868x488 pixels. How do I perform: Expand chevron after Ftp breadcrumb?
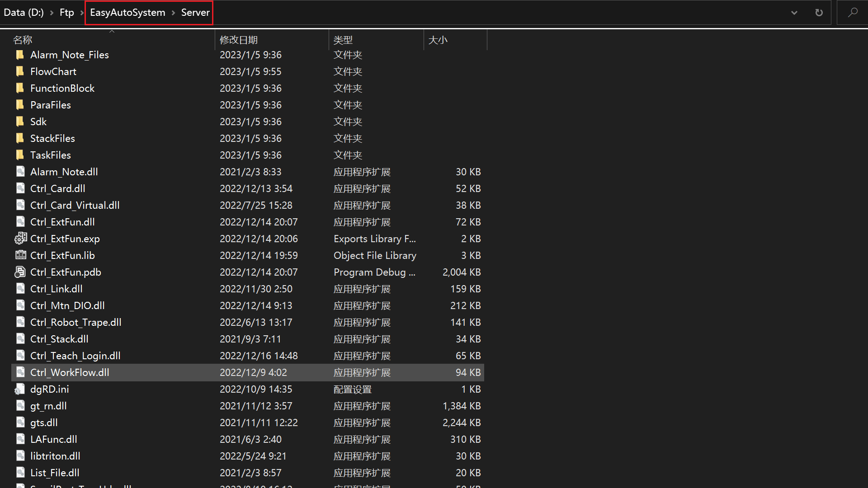[x=82, y=13]
